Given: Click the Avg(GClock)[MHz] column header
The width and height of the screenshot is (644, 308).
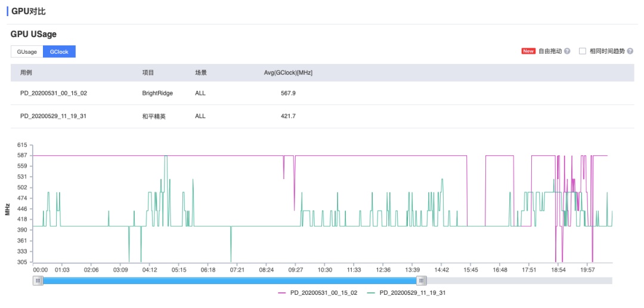Looking at the screenshot, I should click(289, 73).
